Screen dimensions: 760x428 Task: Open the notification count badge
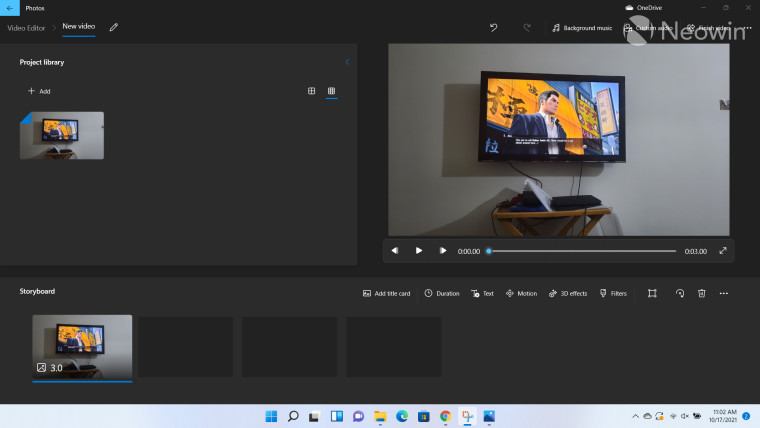click(x=746, y=416)
